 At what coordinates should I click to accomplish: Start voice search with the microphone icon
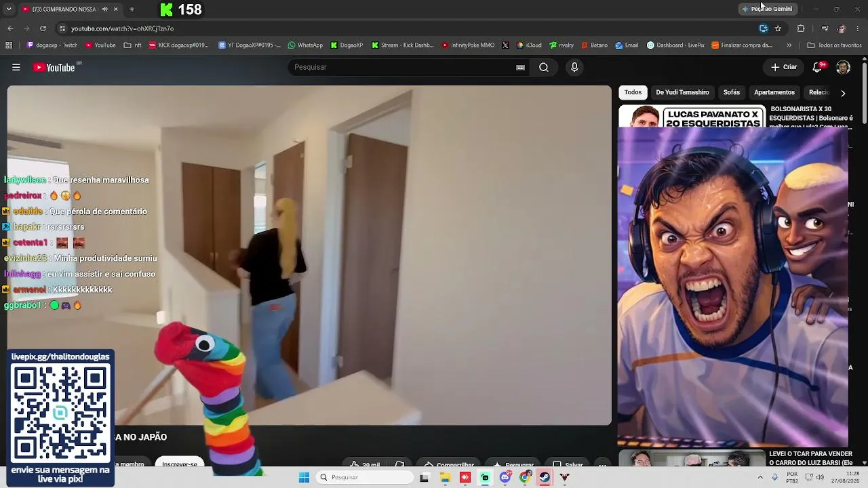pyautogui.click(x=574, y=67)
